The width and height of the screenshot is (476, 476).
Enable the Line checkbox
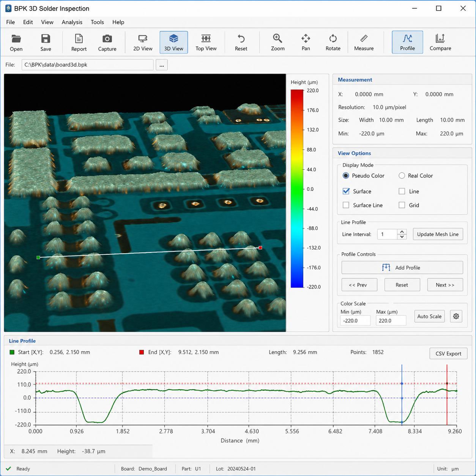point(402,191)
